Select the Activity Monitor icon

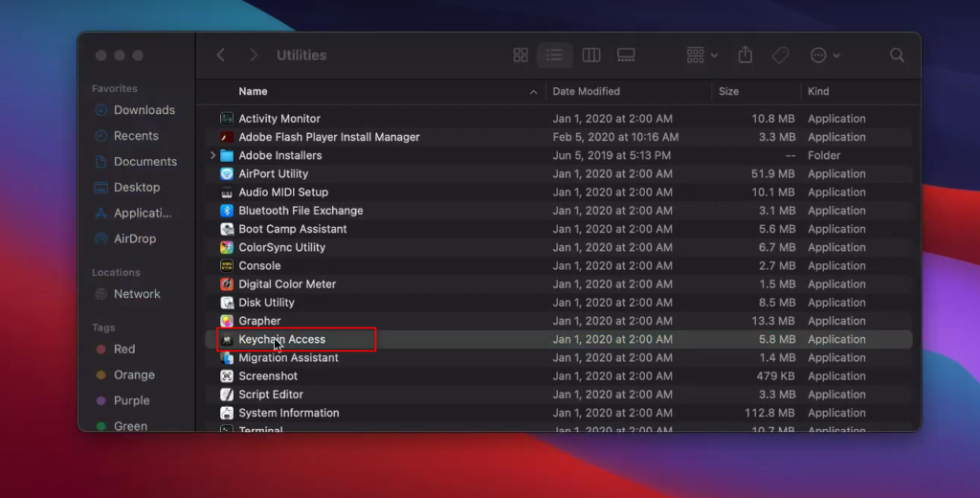pos(227,119)
